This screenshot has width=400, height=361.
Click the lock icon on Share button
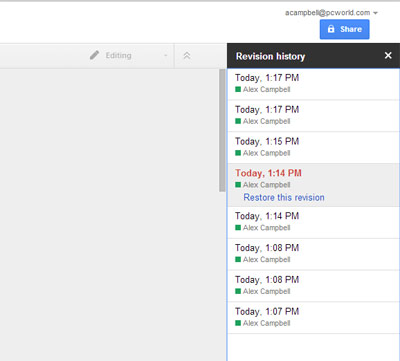(331, 29)
